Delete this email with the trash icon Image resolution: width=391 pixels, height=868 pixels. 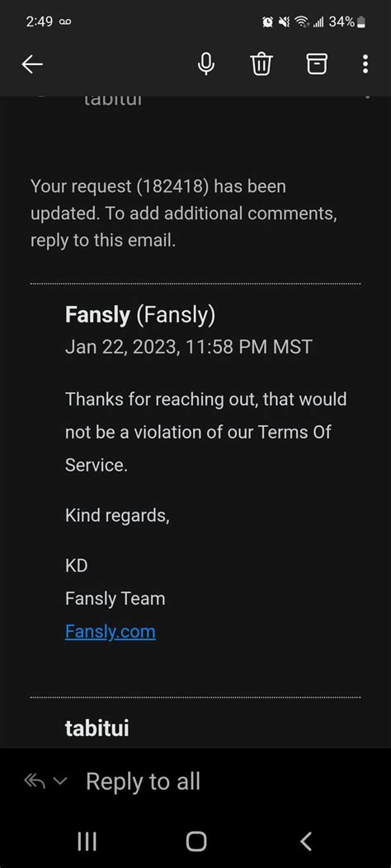261,65
